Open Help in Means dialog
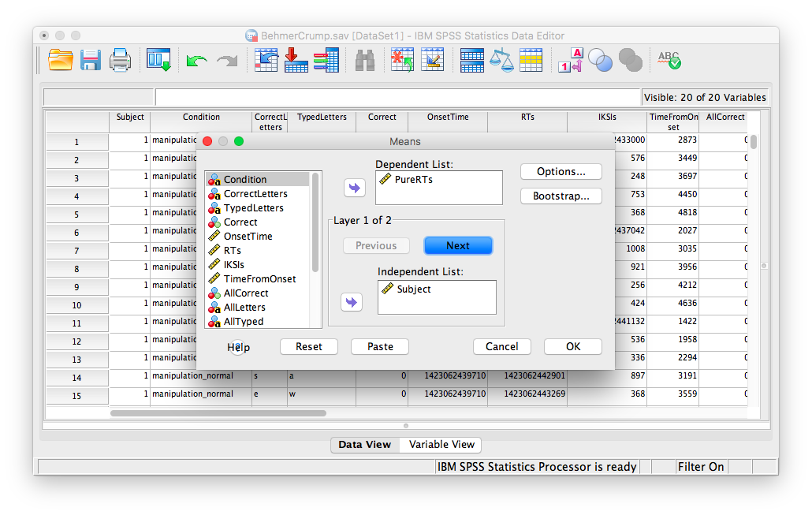This screenshot has width=812, height=515. [x=238, y=347]
